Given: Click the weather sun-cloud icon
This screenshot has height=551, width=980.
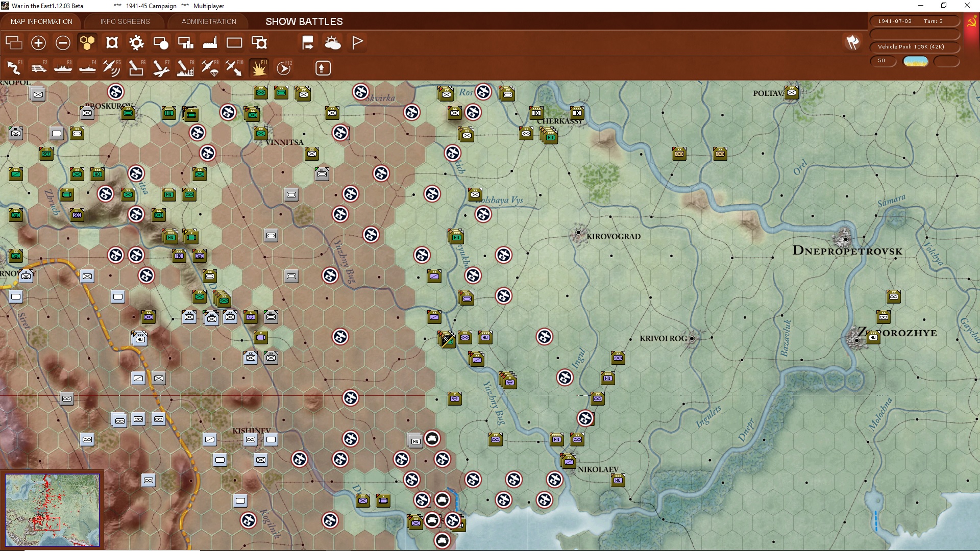Looking at the screenshot, I should coord(333,43).
